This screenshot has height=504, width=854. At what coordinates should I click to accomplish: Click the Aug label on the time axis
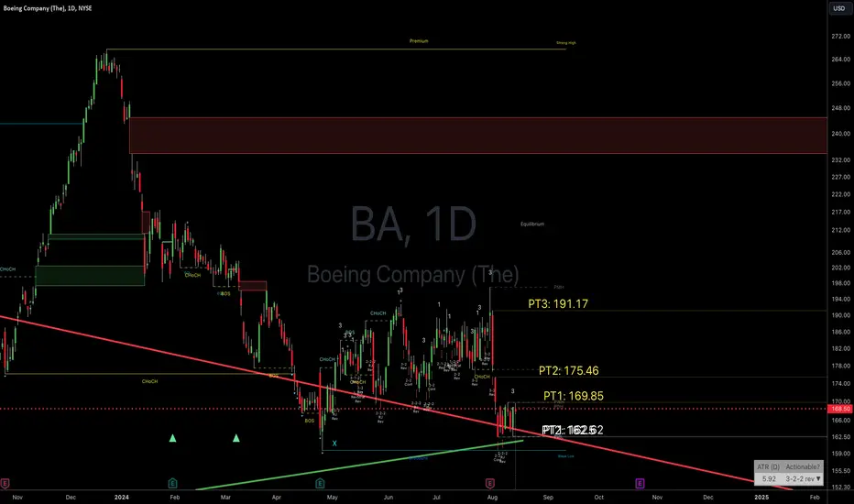click(492, 497)
